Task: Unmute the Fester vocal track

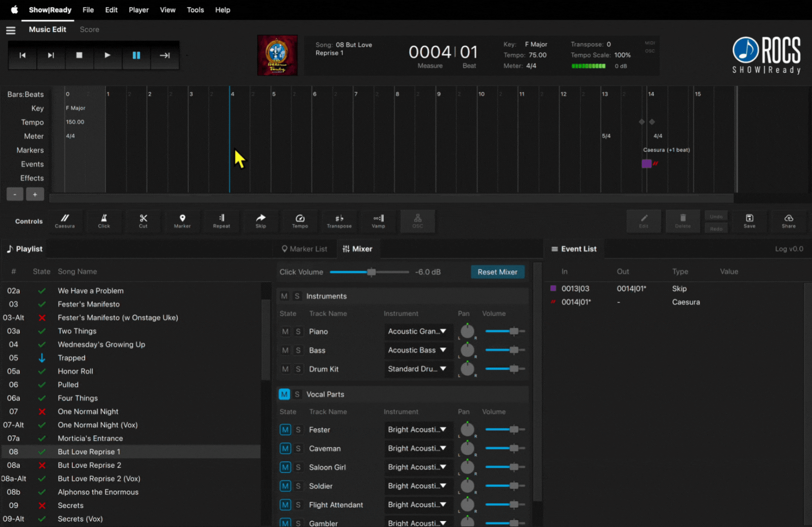Action: pyautogui.click(x=285, y=430)
